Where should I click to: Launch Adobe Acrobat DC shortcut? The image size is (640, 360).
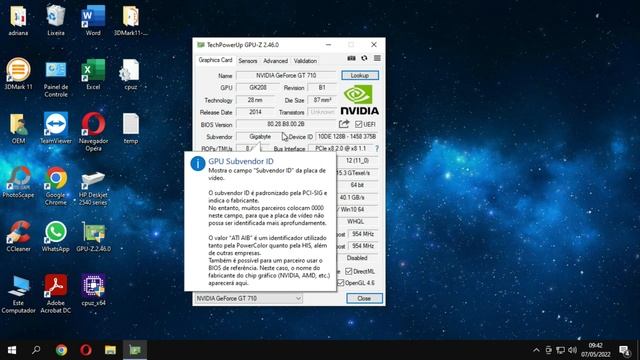click(56, 294)
